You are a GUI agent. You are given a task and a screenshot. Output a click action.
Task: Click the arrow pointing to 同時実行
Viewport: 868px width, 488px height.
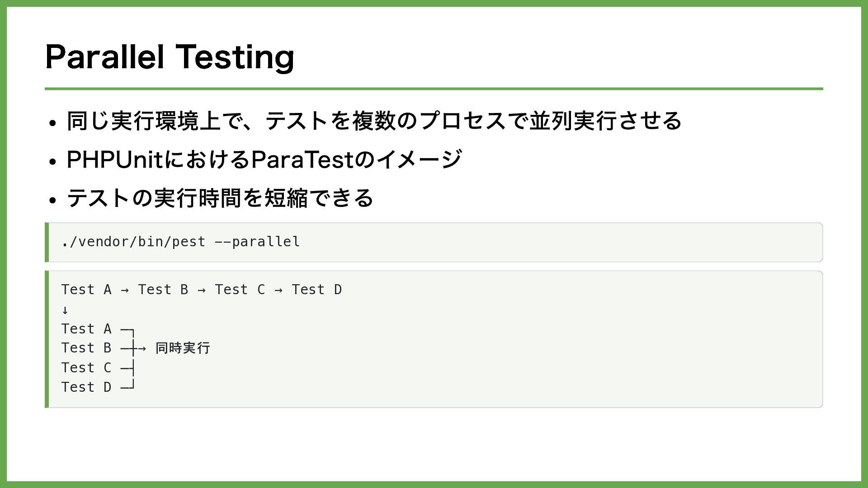[142, 348]
